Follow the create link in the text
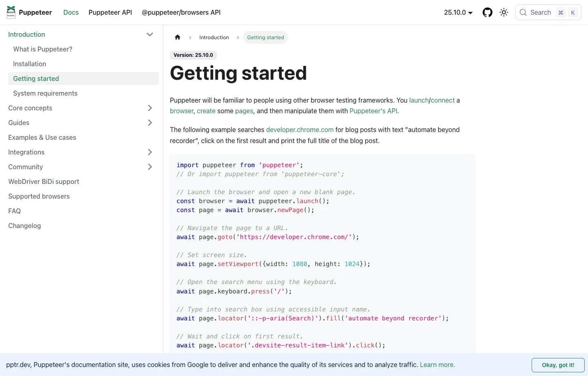 click(x=206, y=111)
